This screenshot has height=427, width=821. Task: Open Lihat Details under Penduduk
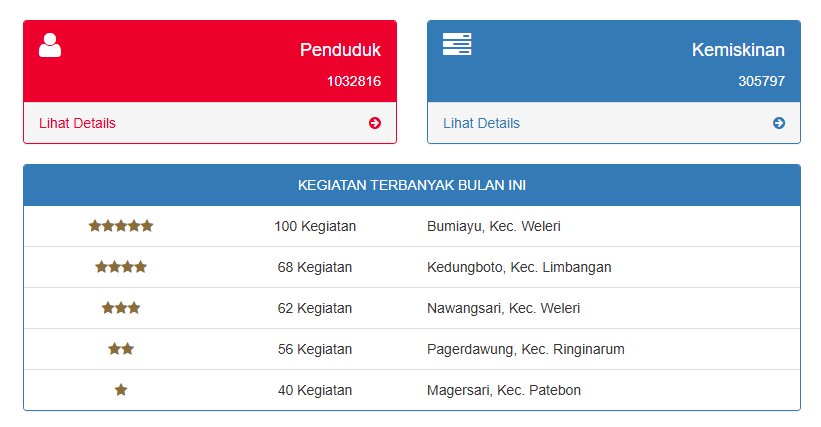coord(77,123)
